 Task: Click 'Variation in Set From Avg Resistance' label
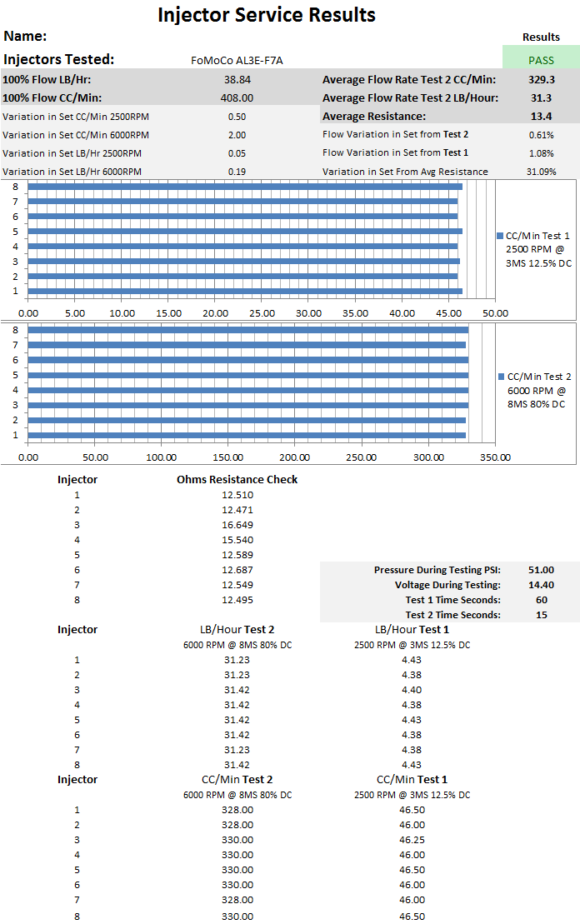point(405,172)
